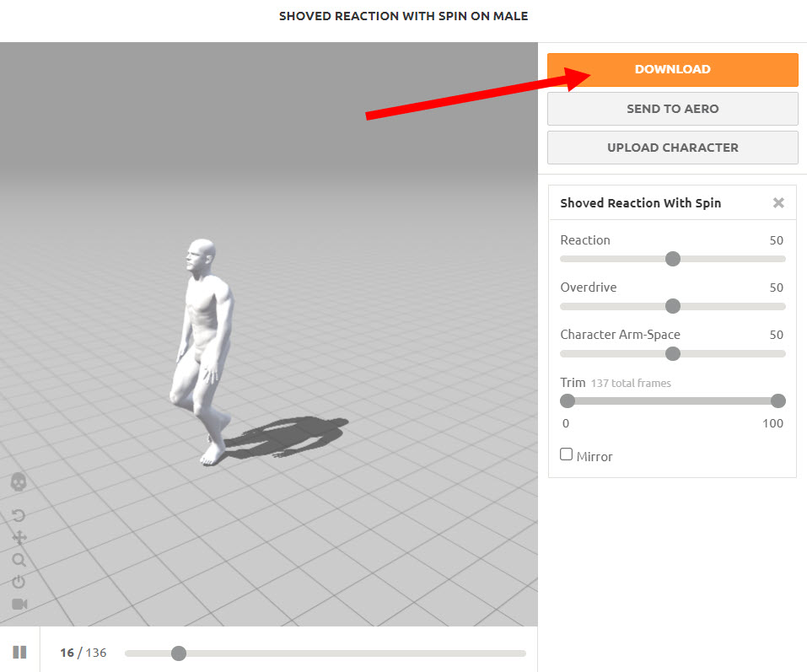The width and height of the screenshot is (807, 672).
Task: Select the pan move arrows icon
Action: (x=19, y=538)
